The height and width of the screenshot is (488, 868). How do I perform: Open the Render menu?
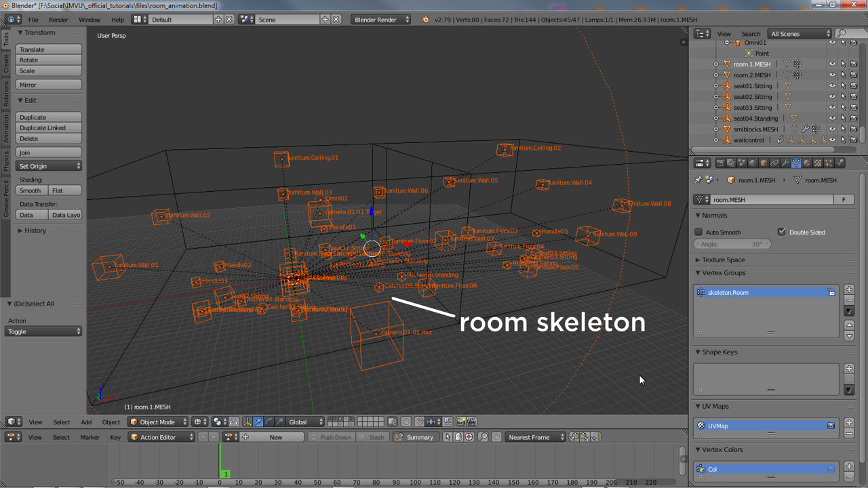(x=58, y=20)
